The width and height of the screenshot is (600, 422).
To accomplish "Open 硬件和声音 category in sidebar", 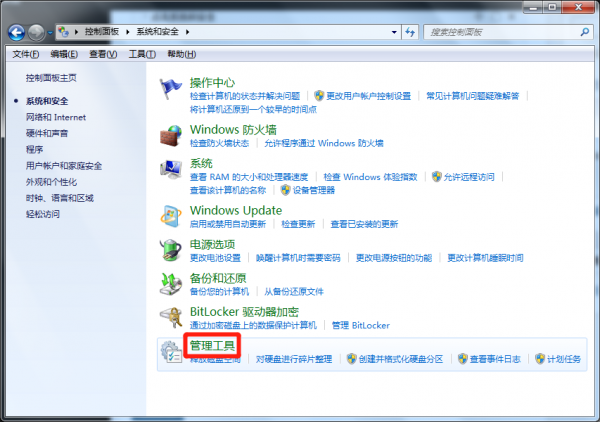I will [47, 133].
